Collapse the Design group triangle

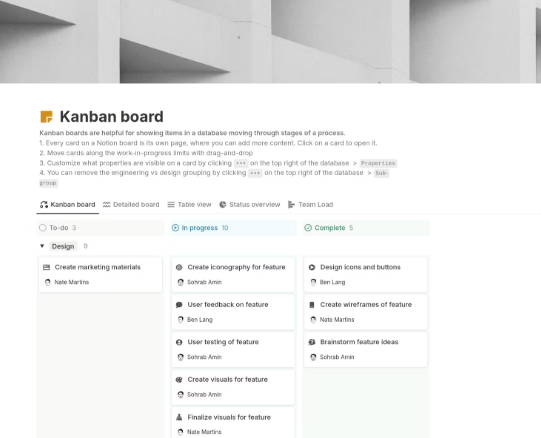tap(42, 246)
